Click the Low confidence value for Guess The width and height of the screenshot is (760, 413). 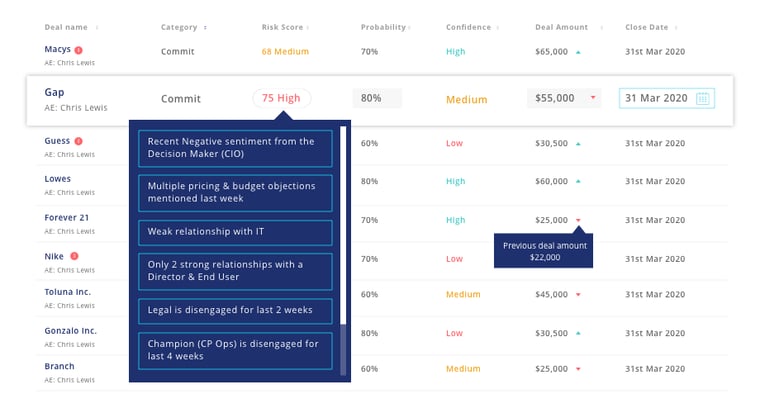tap(454, 143)
